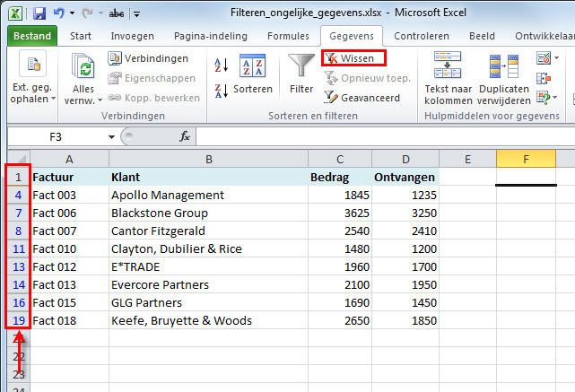This screenshot has height=392, width=575.
Task: Sort ascending A to Z
Action: 222,65
